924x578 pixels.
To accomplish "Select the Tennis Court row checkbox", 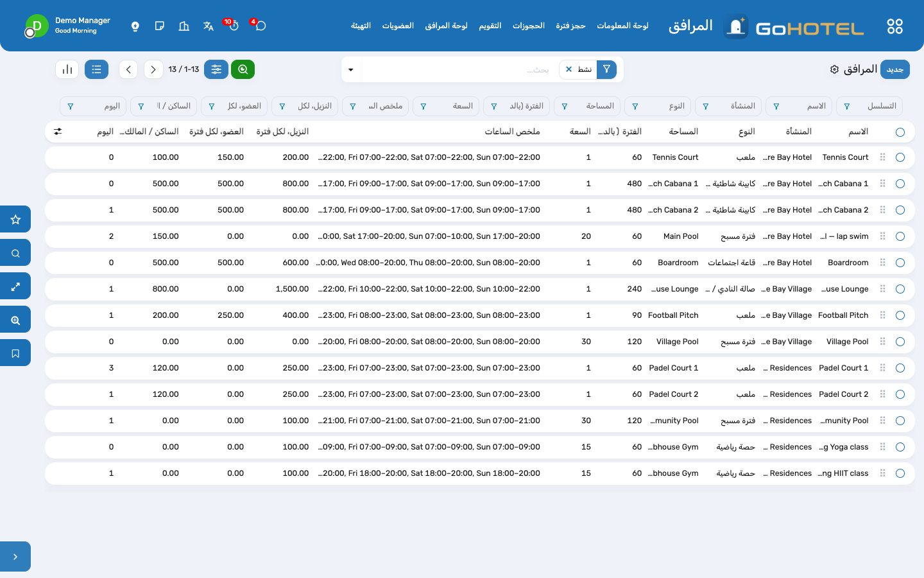I will [900, 157].
